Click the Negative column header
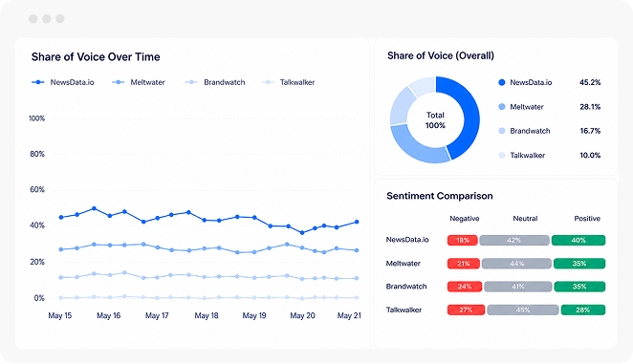 pyautogui.click(x=465, y=219)
